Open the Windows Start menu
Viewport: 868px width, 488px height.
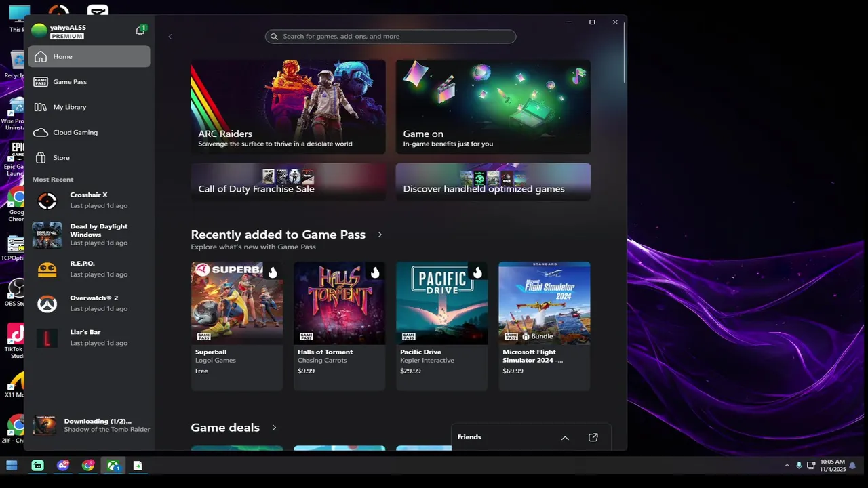click(12, 466)
